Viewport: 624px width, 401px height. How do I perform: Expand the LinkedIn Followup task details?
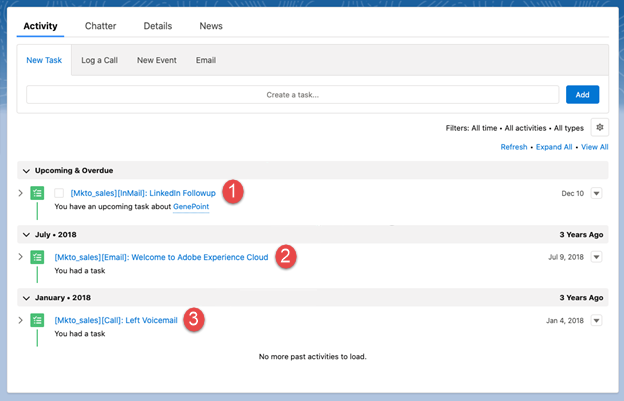21,193
